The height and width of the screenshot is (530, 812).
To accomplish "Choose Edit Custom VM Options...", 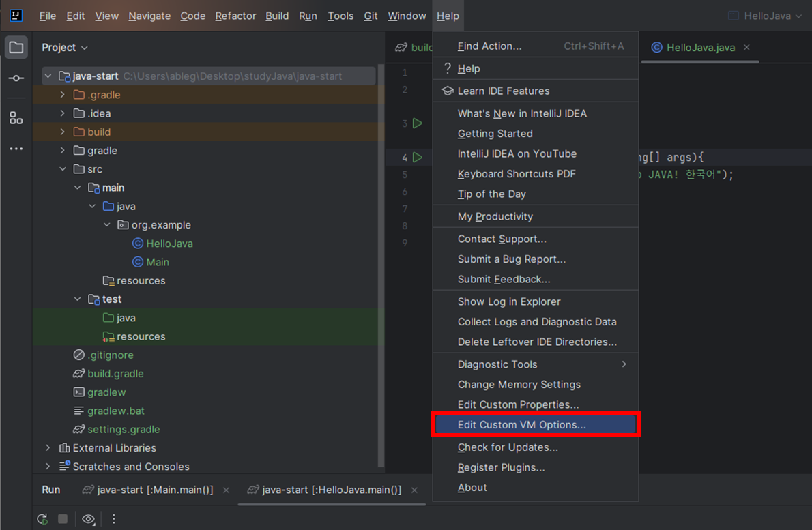I will pyautogui.click(x=536, y=425).
